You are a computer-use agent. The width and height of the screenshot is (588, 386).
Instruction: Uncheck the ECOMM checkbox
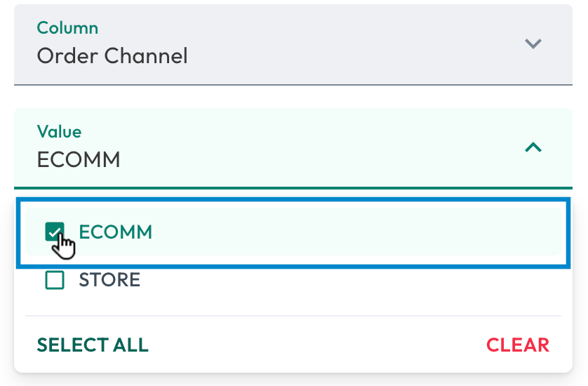coord(55,232)
